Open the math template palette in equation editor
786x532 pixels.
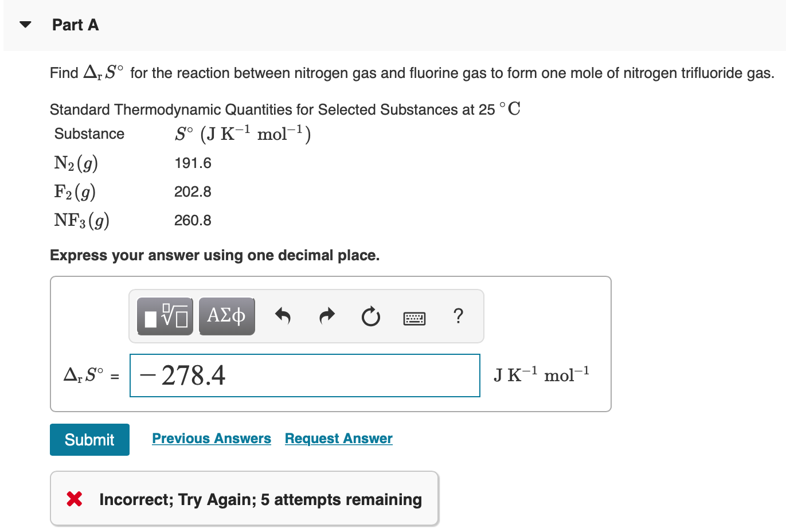[163, 316]
